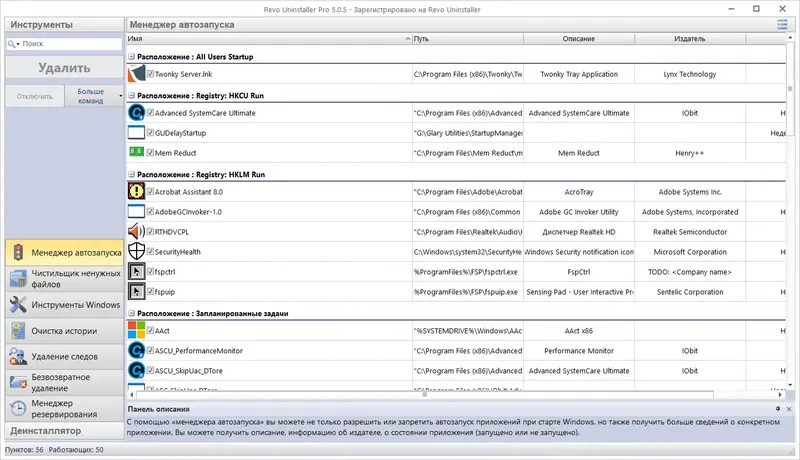Toggle Mem Reduct checkbox
The width and height of the screenshot is (800, 460).
(x=150, y=152)
